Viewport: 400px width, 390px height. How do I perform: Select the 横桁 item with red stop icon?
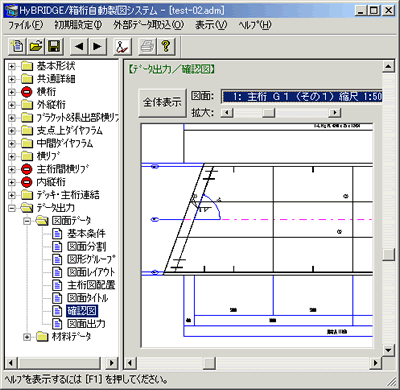click(x=46, y=92)
